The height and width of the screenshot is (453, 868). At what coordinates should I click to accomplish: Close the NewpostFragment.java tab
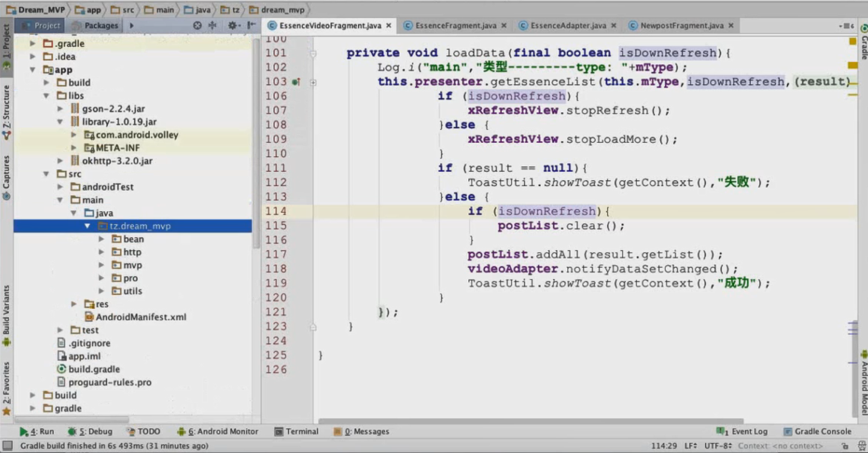point(731,26)
